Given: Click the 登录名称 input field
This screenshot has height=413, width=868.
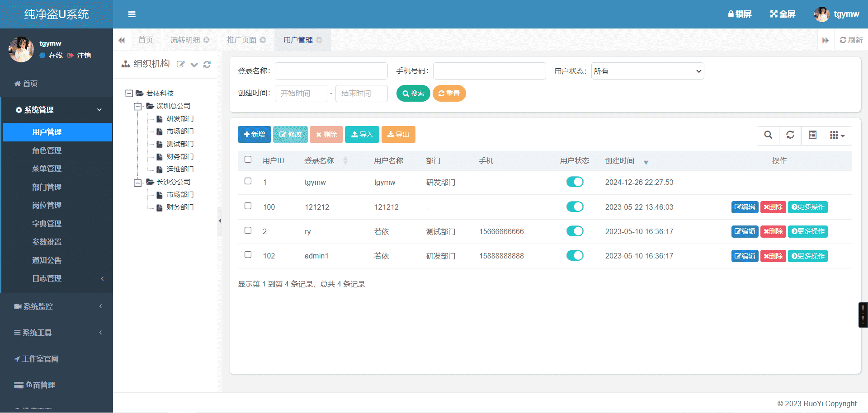Looking at the screenshot, I should pos(331,71).
